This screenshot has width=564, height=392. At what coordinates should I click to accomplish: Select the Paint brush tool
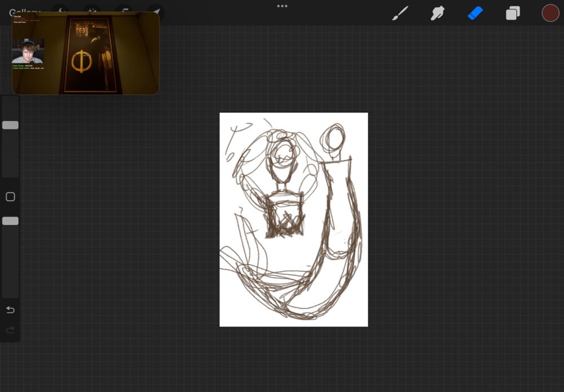[x=400, y=13]
